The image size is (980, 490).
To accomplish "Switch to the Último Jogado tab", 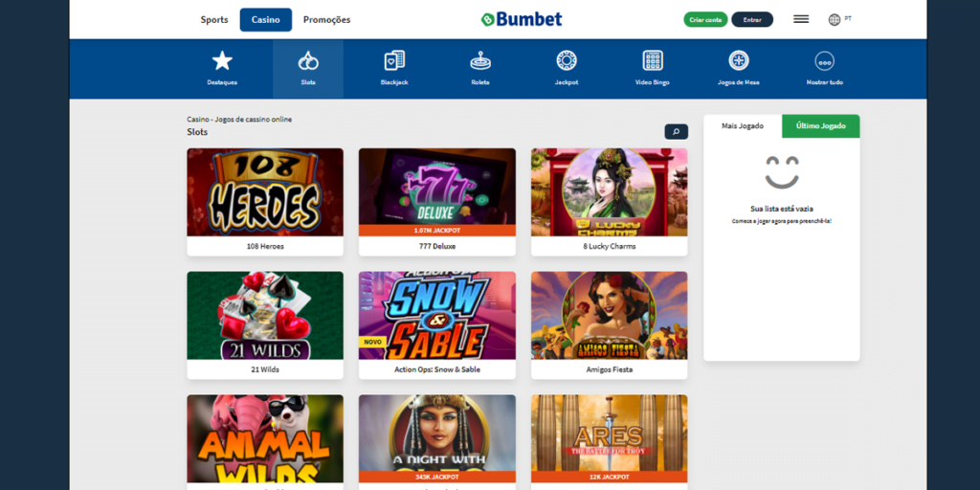I will [x=820, y=126].
